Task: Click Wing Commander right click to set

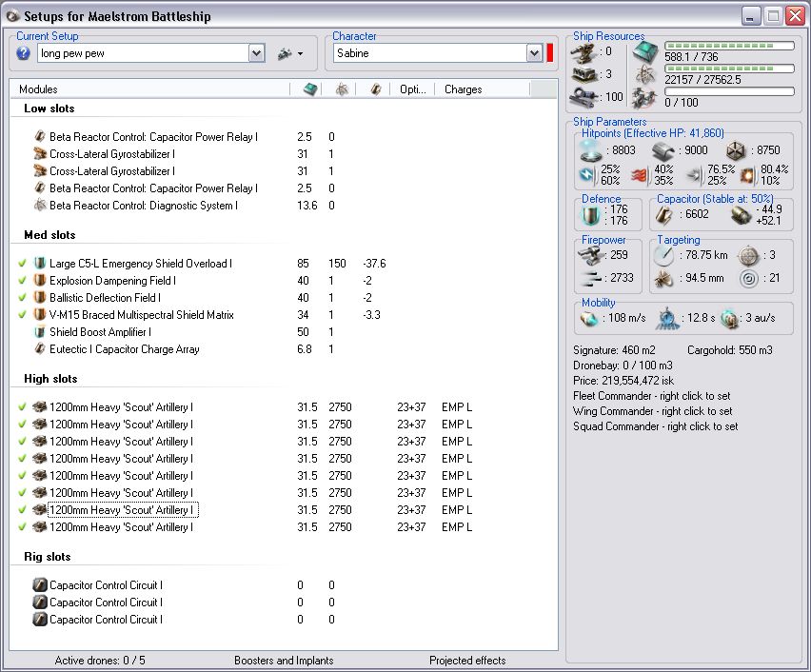Action: point(653,411)
